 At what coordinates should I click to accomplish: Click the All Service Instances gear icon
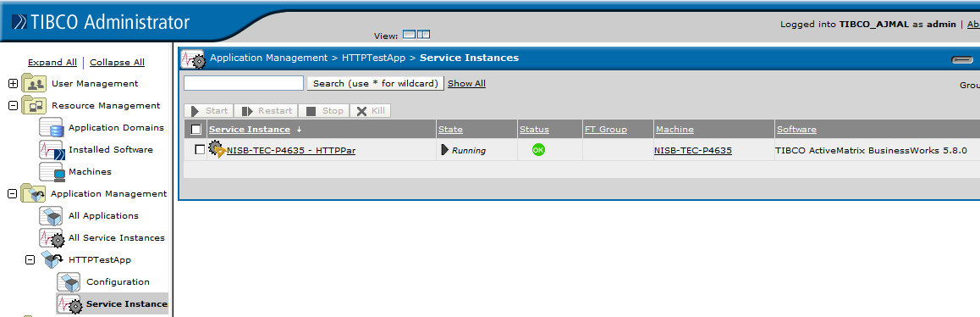pyautogui.click(x=52, y=238)
